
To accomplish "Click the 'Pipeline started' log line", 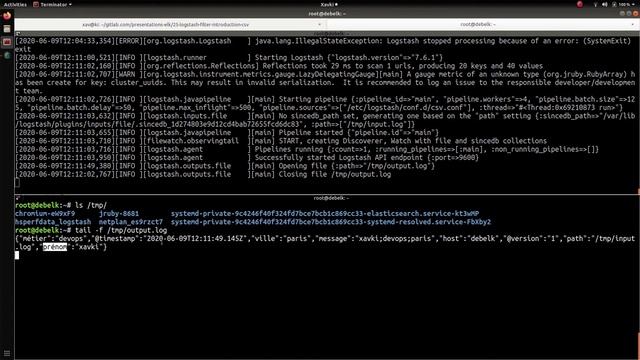I will tap(227, 133).
